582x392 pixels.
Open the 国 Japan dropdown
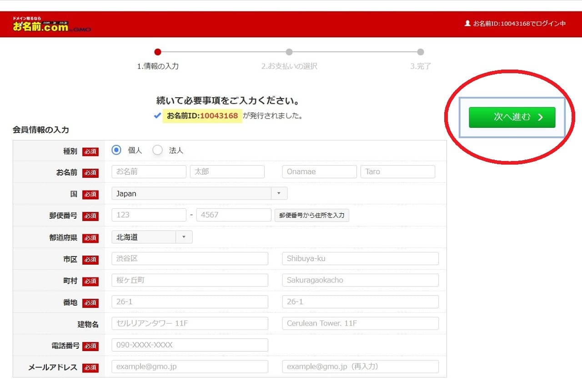coord(199,193)
